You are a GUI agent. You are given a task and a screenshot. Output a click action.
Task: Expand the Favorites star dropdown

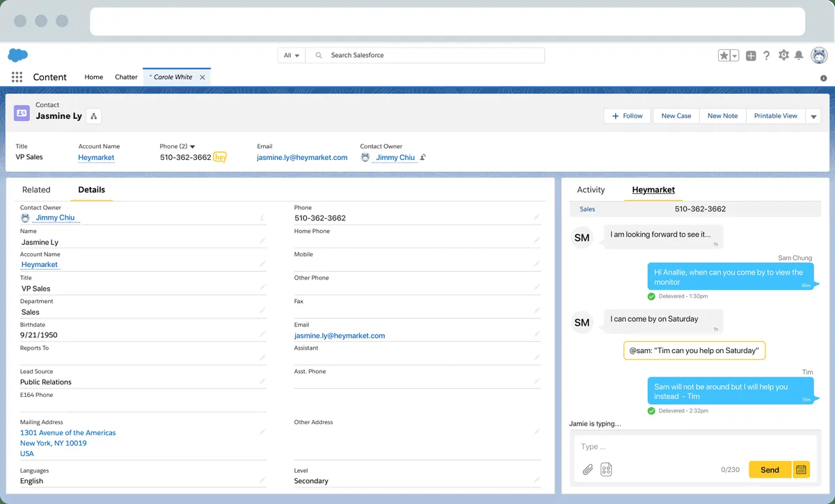click(734, 56)
